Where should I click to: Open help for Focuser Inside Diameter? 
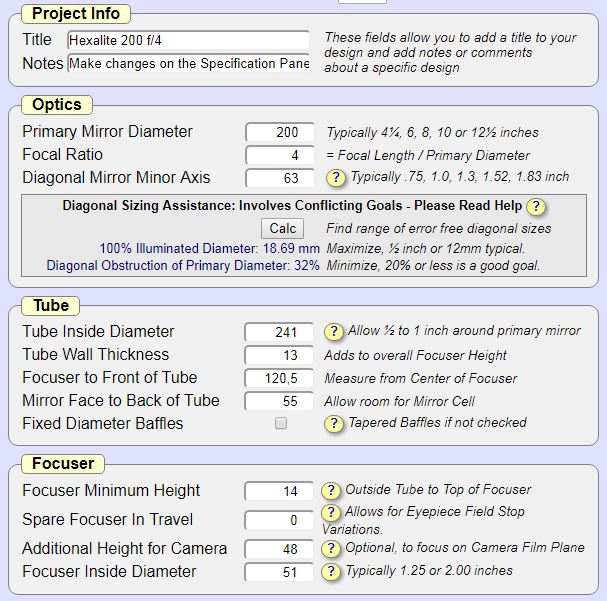(x=331, y=571)
